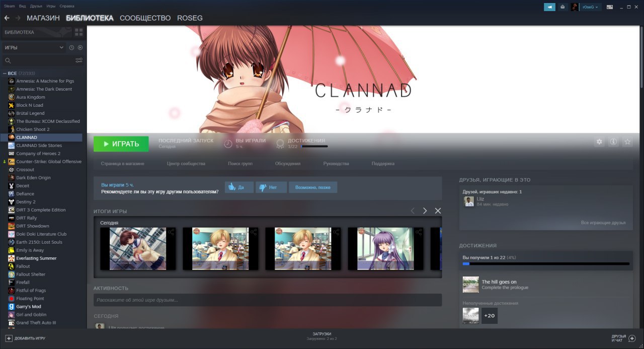Click the Garry's Mod game icon
The width and height of the screenshot is (644, 349).
12,306
